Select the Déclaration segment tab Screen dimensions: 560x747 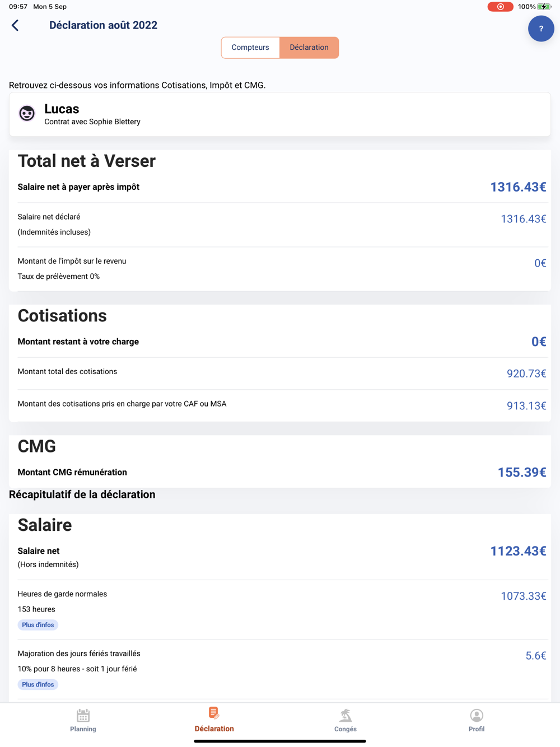309,48
